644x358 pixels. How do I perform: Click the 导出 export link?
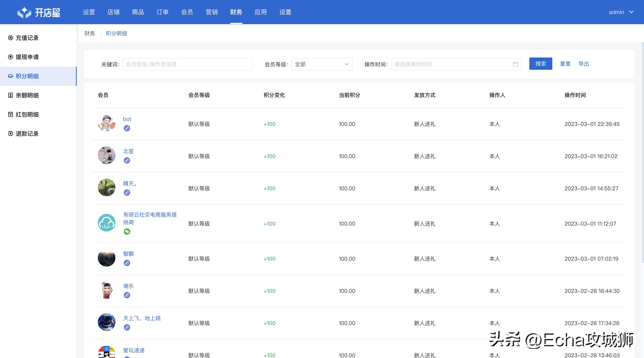(x=584, y=64)
